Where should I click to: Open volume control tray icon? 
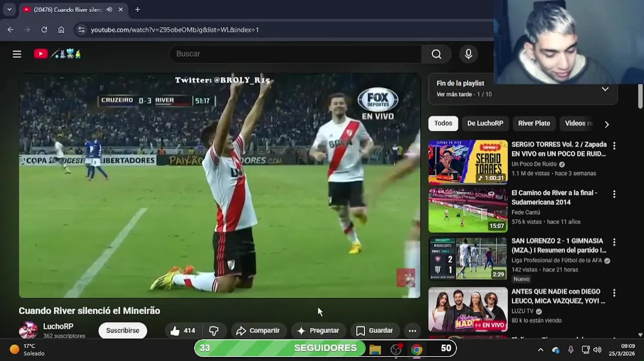(597, 349)
